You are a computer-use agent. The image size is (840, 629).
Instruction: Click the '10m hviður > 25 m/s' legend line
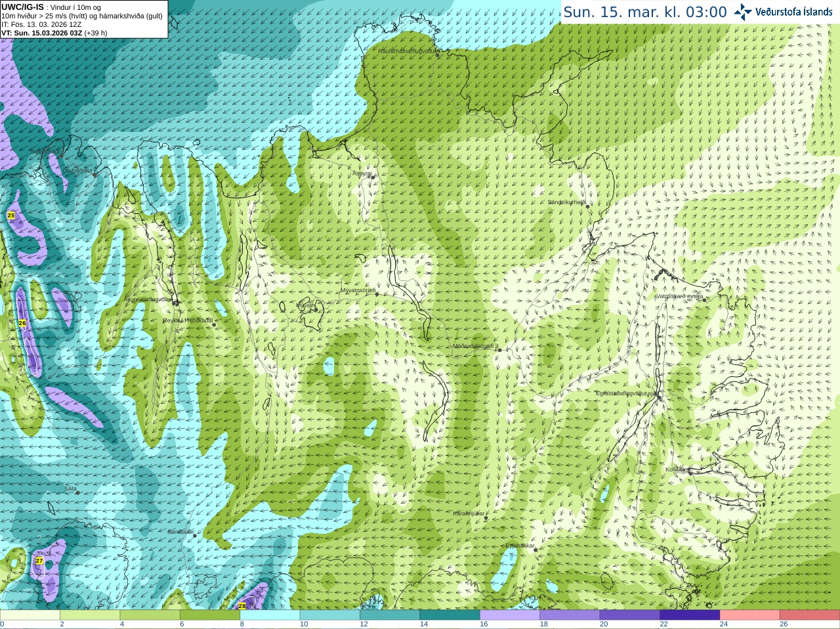click(82, 16)
